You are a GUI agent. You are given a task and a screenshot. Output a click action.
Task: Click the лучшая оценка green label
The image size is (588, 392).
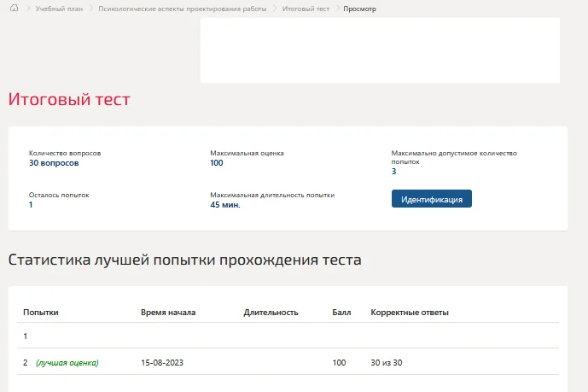[x=67, y=363]
